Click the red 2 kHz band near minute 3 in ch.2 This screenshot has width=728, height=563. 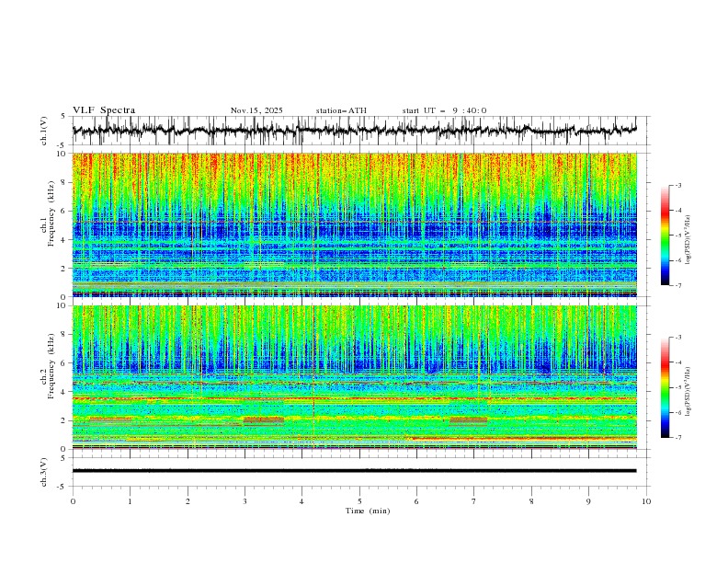tap(264, 419)
